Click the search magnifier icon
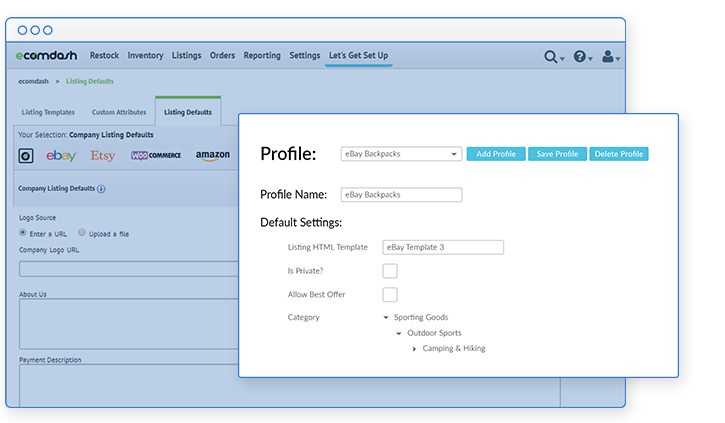Screen dimensions: 725x423 551,58
